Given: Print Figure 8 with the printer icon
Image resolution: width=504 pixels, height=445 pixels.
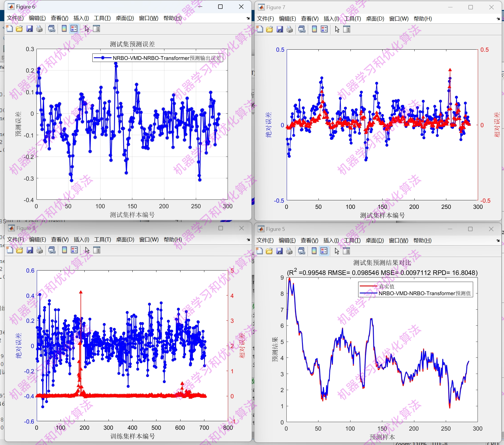Looking at the screenshot, I should [x=40, y=250].
